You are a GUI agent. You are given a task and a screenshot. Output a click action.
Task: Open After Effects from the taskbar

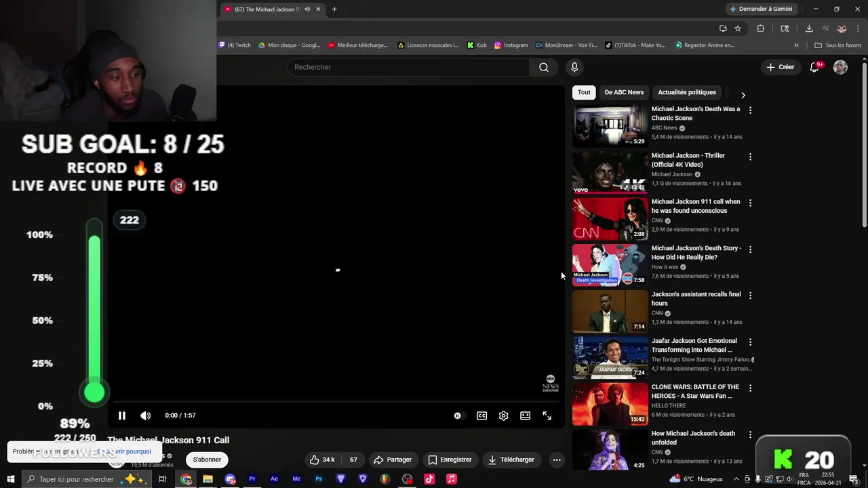pyautogui.click(x=274, y=479)
